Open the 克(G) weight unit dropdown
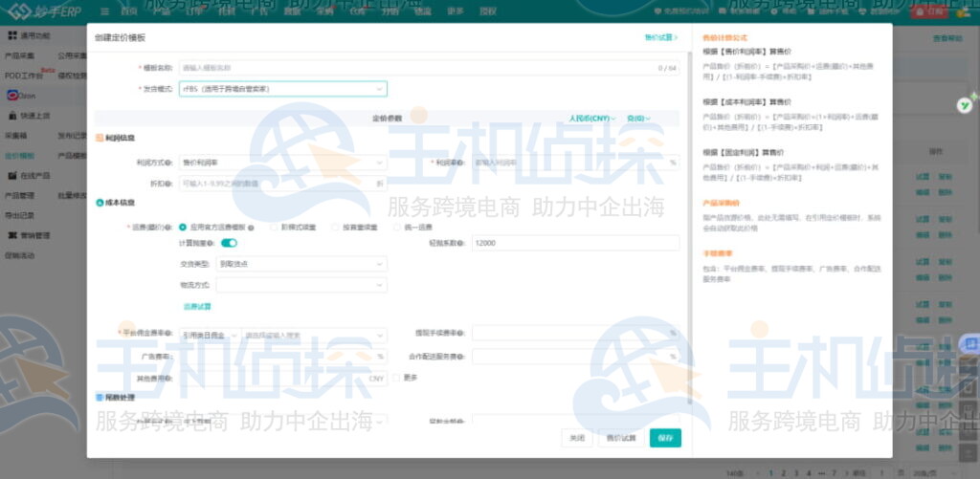The image size is (980, 479). tap(638, 118)
